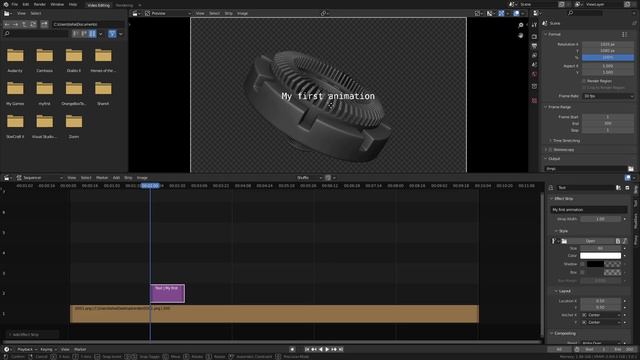The image size is (640, 360).
Task: Open the Window menu
Action: click(57, 4)
